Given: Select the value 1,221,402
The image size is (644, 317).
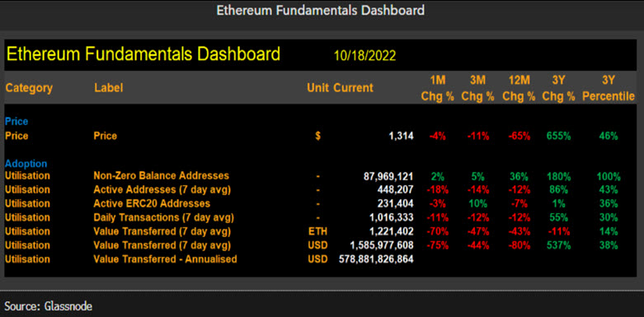Looking at the screenshot, I should pyautogui.click(x=392, y=231).
